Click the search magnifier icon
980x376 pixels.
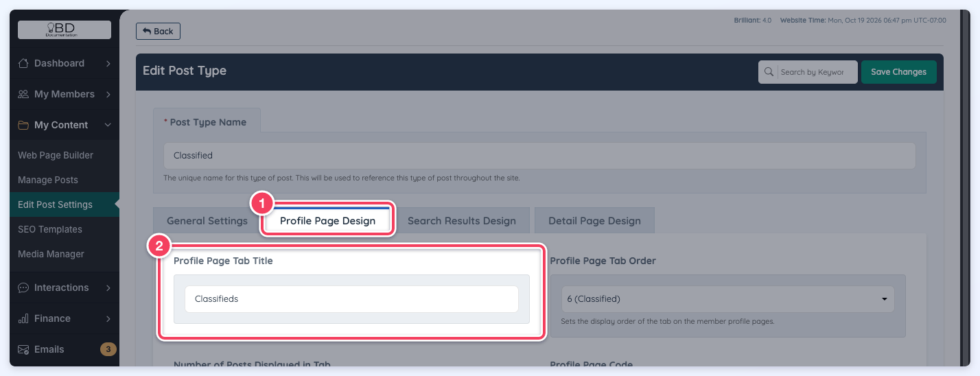click(769, 72)
